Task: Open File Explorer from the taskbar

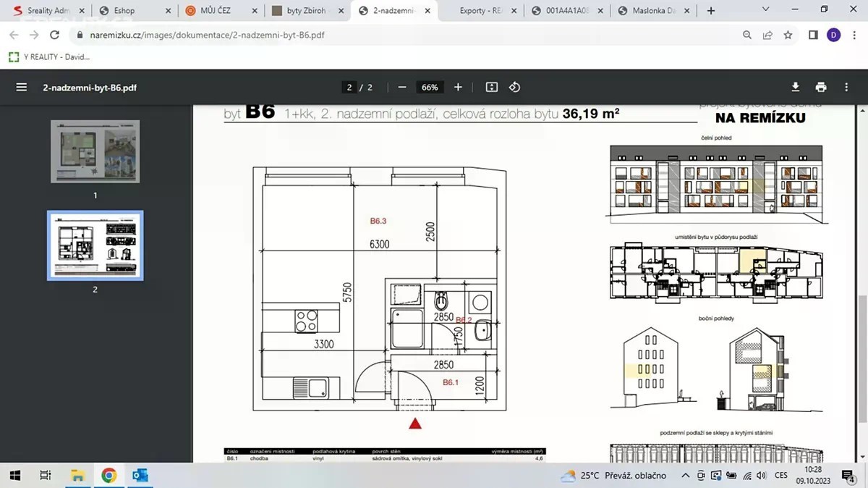Action: [x=77, y=476]
